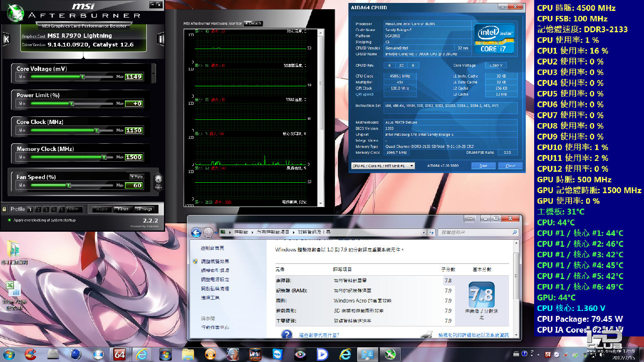Open the MSI Afterburner taskbar icon
Screen dimensions: 644x362
(x=390, y=354)
